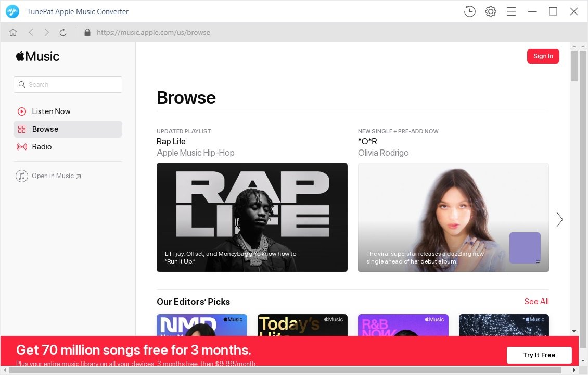Click into the Search field

(68, 84)
